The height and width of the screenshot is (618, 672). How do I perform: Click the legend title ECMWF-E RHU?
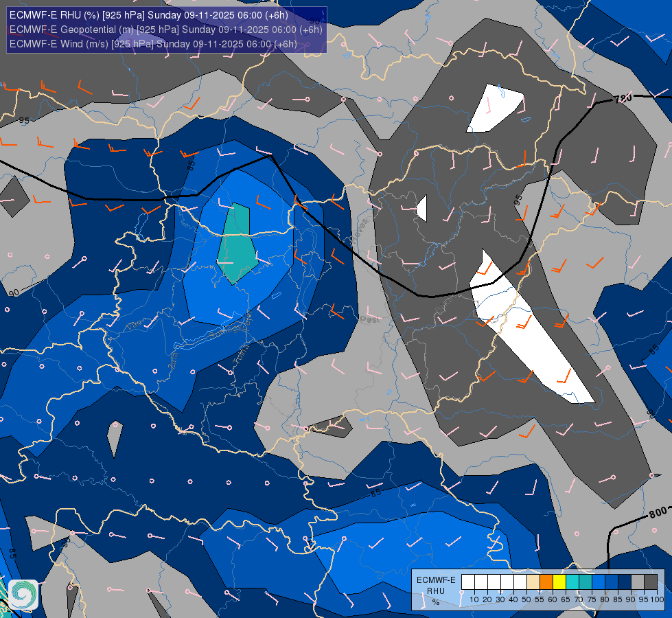click(436, 586)
